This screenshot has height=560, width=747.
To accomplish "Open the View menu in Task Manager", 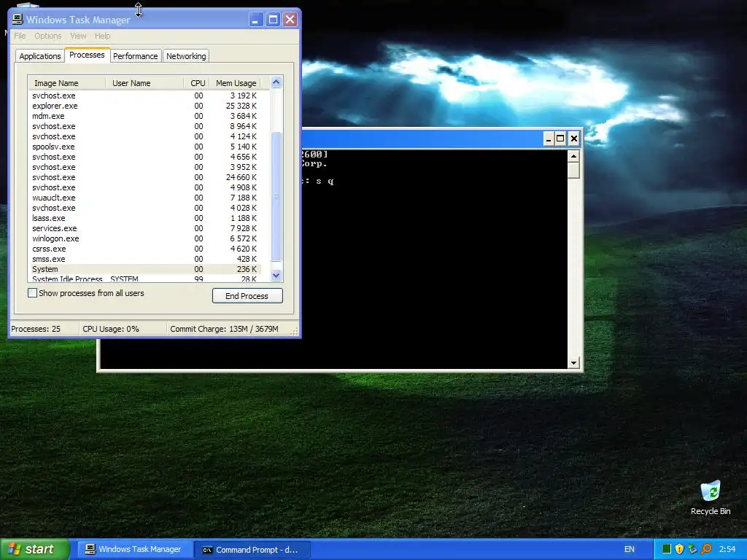I will click(x=78, y=36).
